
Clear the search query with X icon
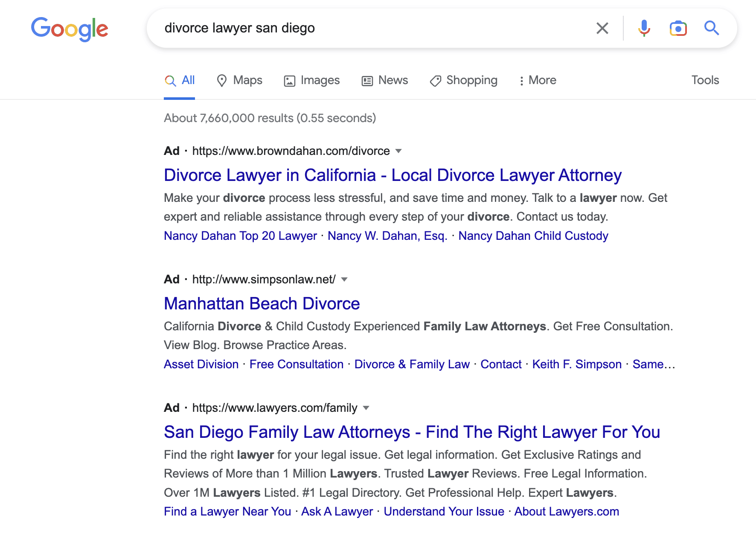tap(602, 28)
